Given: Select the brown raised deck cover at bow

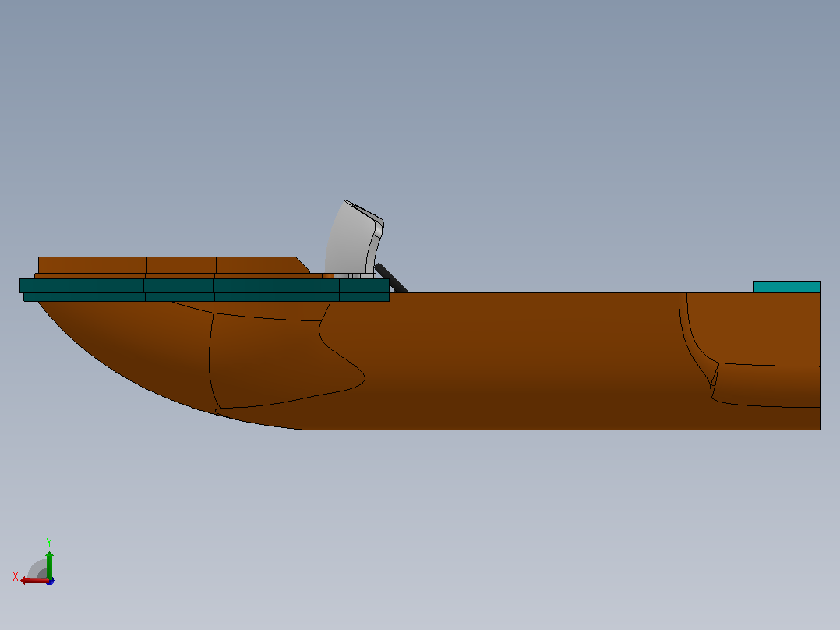Looking at the screenshot, I should click(174, 265).
